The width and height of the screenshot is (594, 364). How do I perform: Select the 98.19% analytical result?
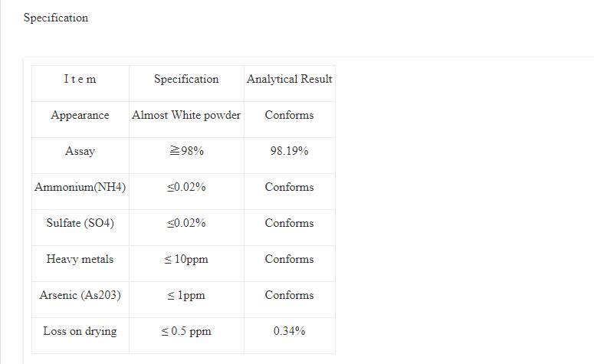pos(289,151)
